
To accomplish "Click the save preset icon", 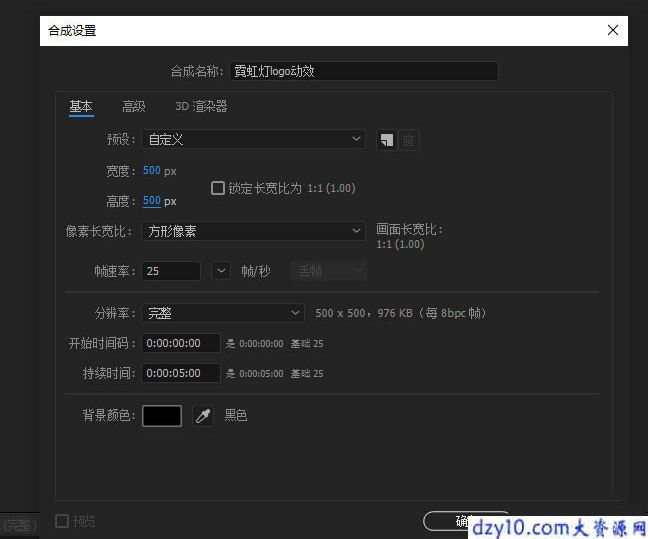I will pos(387,140).
